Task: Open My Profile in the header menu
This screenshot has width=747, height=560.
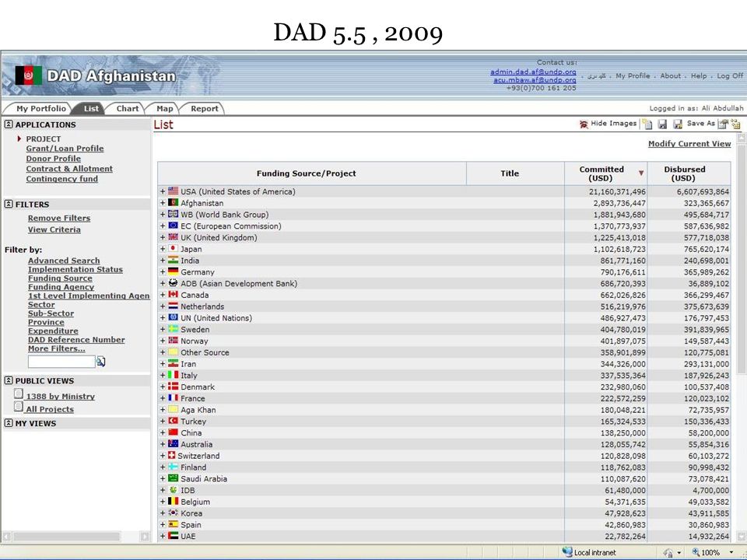Action: [633, 75]
